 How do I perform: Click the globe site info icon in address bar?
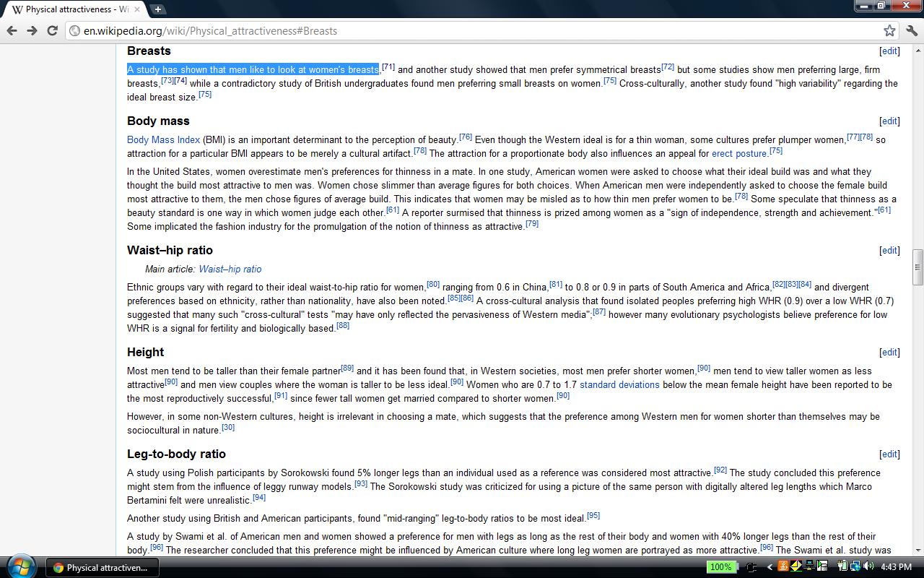[74, 31]
